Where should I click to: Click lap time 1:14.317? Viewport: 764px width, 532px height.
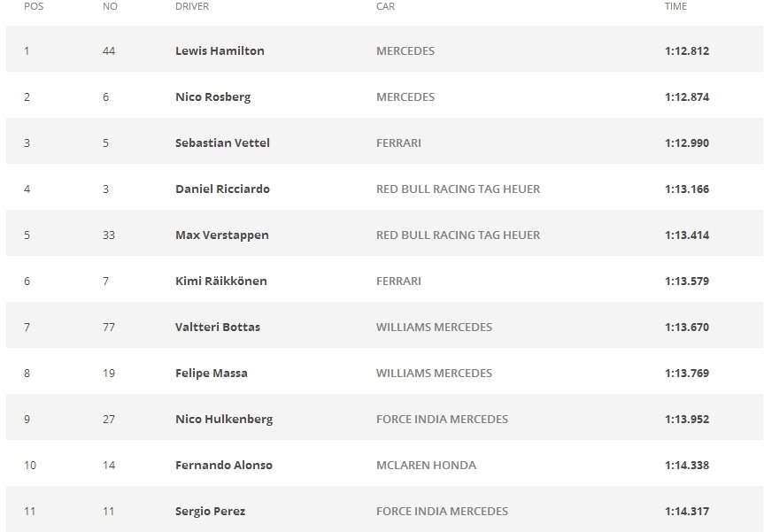pos(686,511)
